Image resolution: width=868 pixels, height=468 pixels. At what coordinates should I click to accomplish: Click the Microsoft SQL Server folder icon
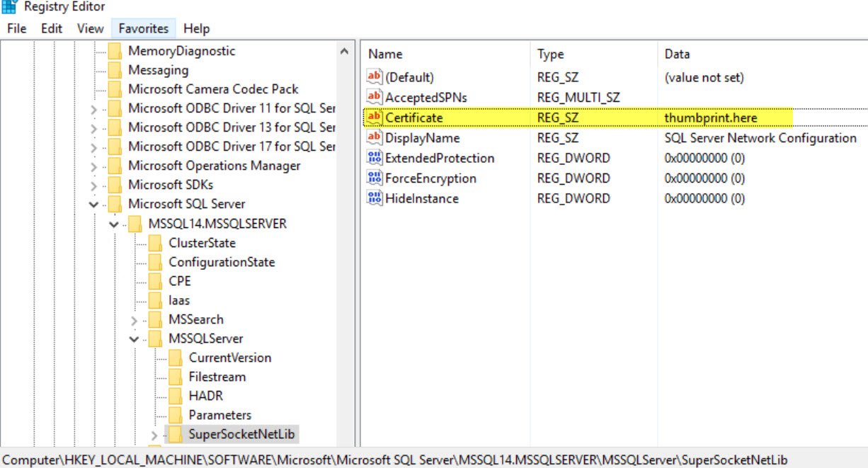(115, 204)
